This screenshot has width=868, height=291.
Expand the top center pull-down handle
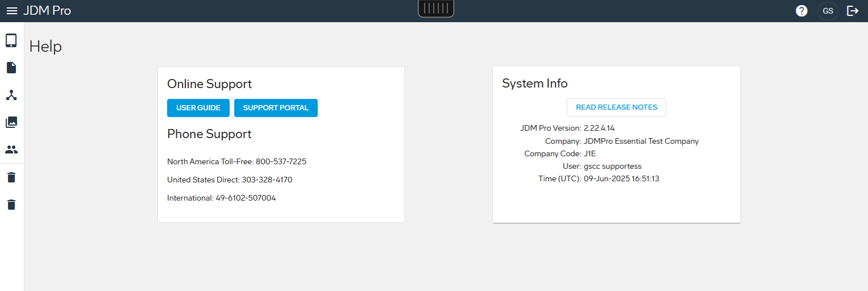pyautogui.click(x=436, y=8)
